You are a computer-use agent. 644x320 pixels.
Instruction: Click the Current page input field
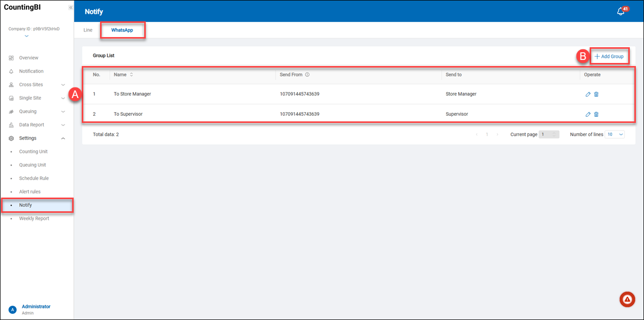pyautogui.click(x=549, y=135)
